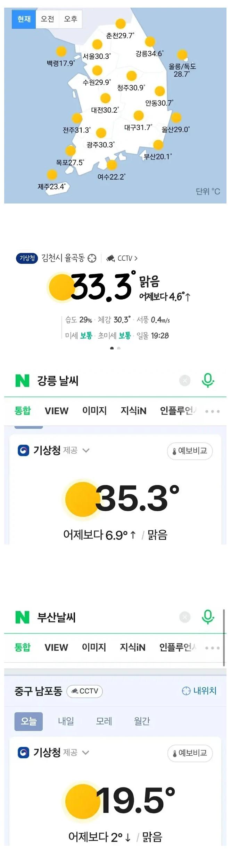Image resolution: width=231 pixels, height=868 pixels.
Task: Switch map to 오후 view
Action: [71, 19]
